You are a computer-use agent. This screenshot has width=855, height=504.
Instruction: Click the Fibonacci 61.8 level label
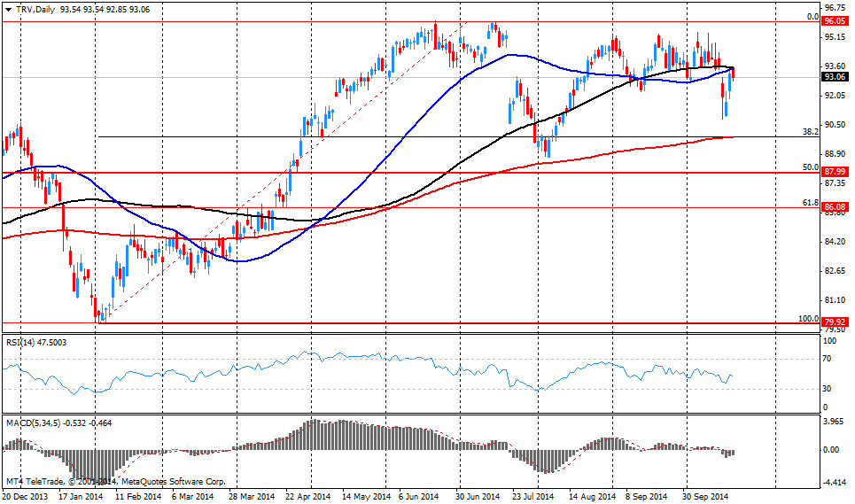(811, 203)
